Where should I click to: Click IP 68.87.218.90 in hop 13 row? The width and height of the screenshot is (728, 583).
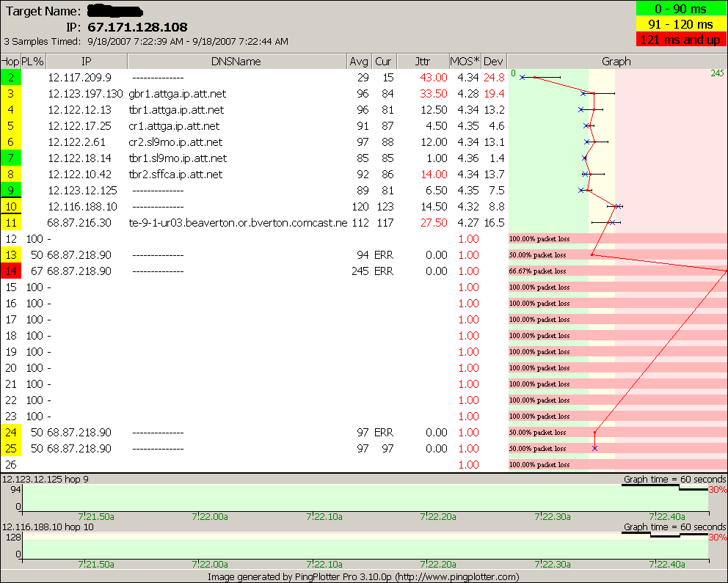tap(79, 255)
